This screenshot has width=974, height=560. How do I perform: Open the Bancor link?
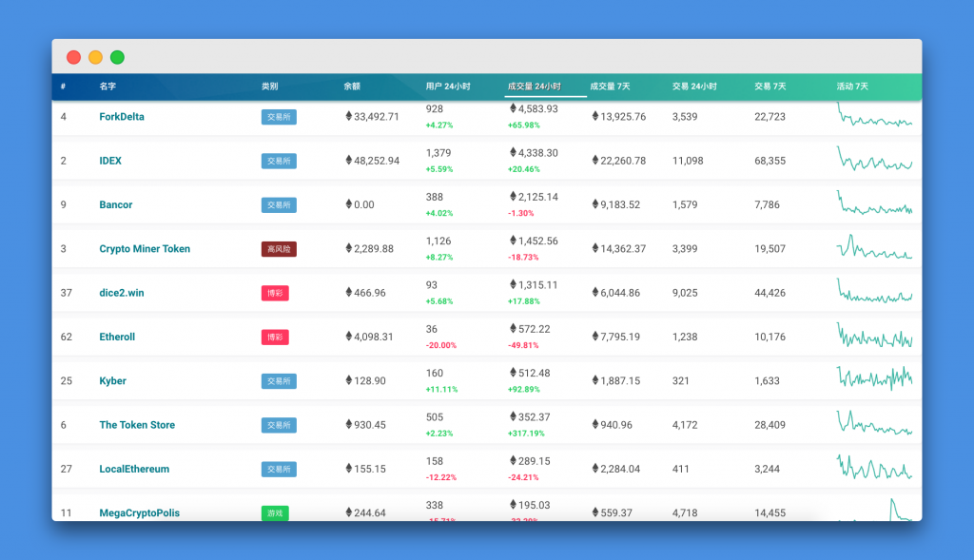click(x=115, y=204)
